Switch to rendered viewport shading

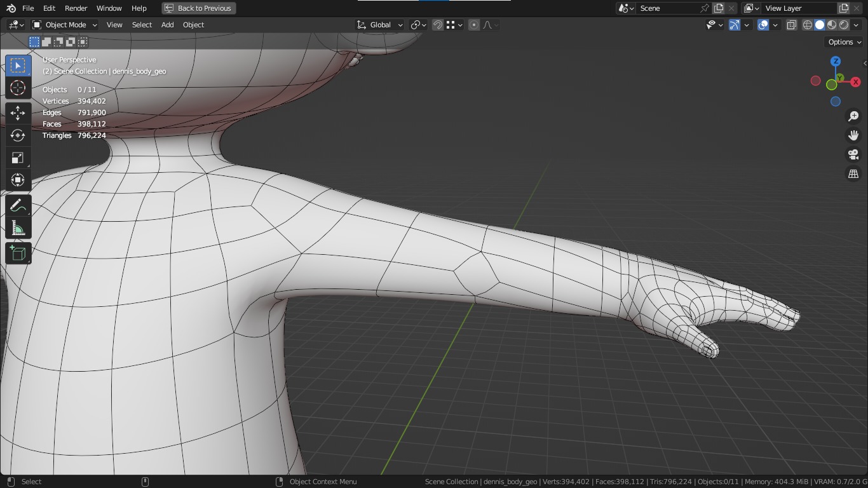[844, 25]
